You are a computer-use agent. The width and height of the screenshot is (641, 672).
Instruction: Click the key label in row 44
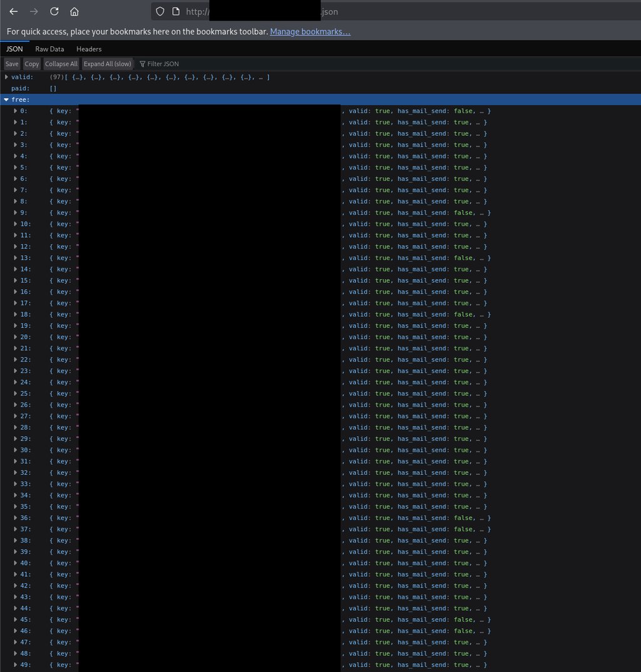pyautogui.click(x=64, y=609)
